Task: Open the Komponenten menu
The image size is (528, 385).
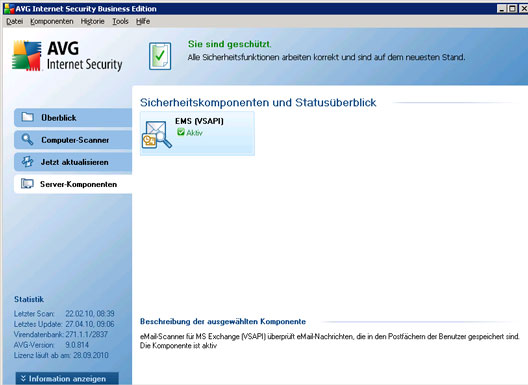Action: (x=52, y=22)
